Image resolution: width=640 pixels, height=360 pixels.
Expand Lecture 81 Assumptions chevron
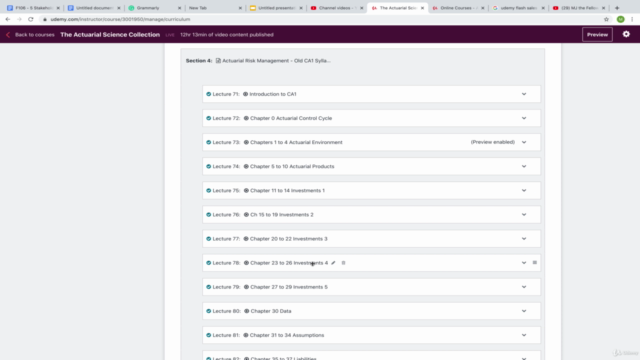(x=524, y=335)
